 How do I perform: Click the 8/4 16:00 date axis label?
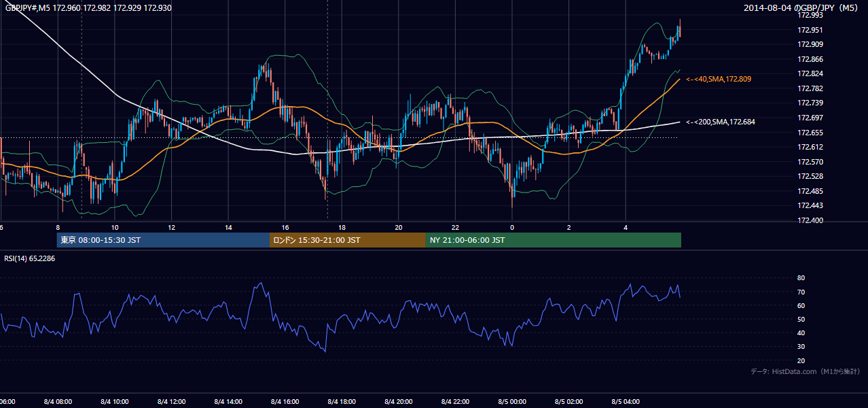285,401
